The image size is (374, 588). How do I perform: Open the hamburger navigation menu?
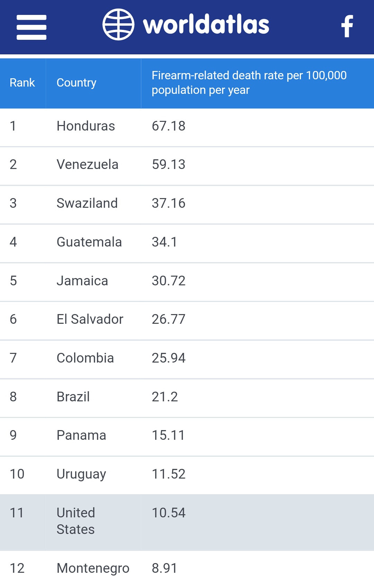tap(32, 27)
